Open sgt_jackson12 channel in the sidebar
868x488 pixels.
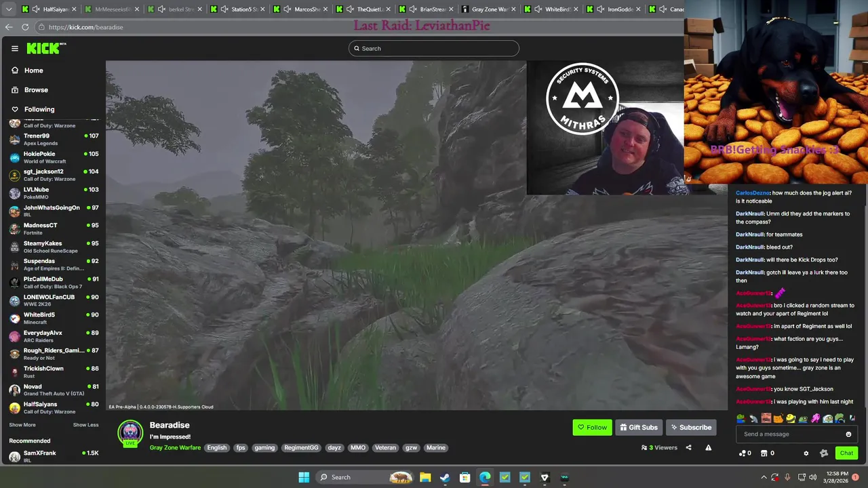click(x=53, y=175)
